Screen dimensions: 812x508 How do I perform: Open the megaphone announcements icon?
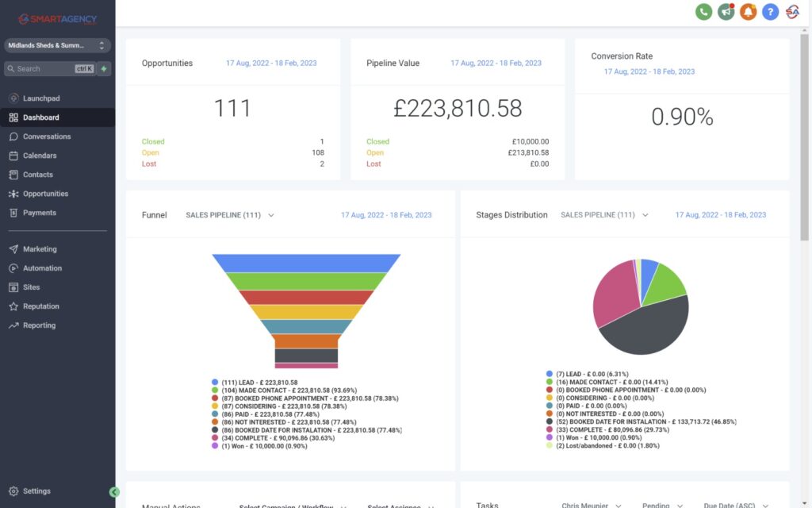tap(726, 11)
